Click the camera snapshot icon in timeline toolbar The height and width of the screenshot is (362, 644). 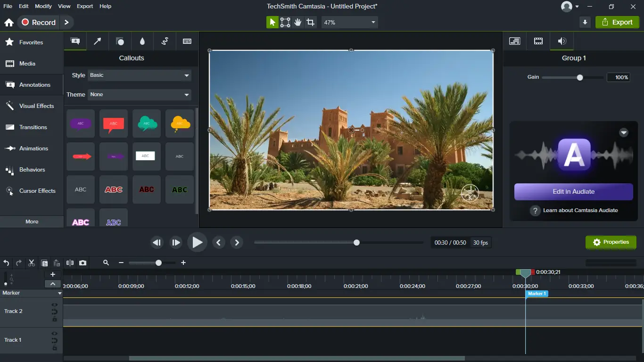[83, 263]
